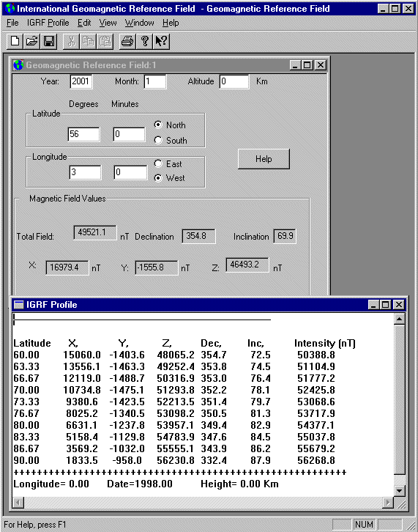Open the File menu
Image resolution: width=418 pixels, height=532 pixels.
[12, 23]
